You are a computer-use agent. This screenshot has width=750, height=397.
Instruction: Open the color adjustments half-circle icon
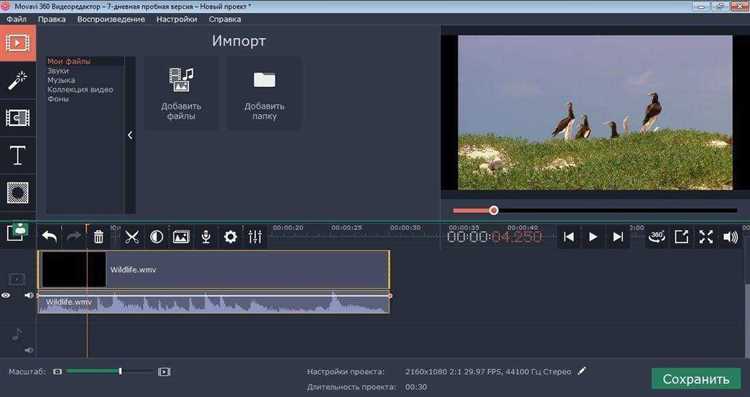[156, 237]
